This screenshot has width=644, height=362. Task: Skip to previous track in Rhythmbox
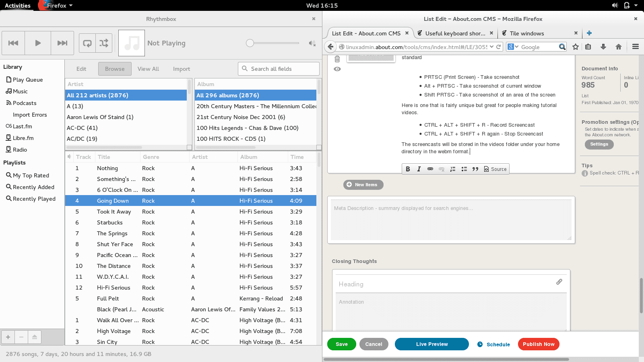tap(13, 43)
